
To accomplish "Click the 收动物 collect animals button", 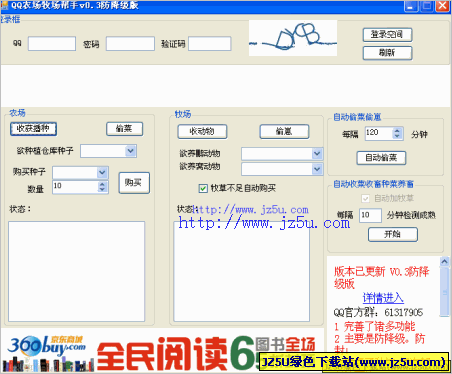I will (x=202, y=131).
